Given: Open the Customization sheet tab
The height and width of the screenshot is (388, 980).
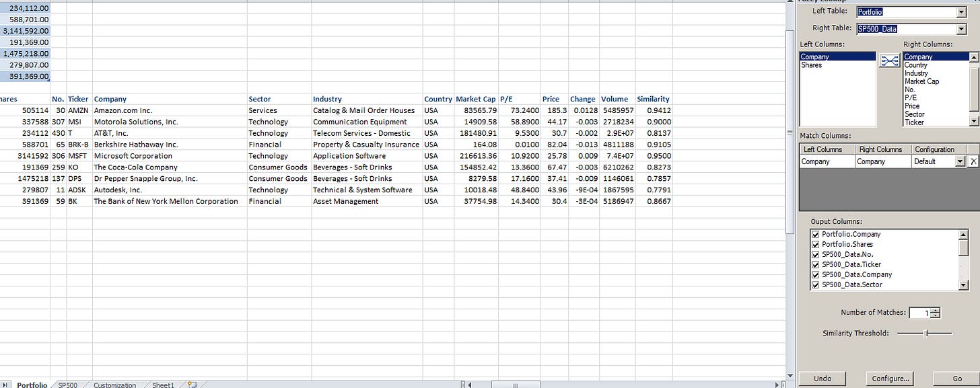Looking at the screenshot, I should pos(115,385).
